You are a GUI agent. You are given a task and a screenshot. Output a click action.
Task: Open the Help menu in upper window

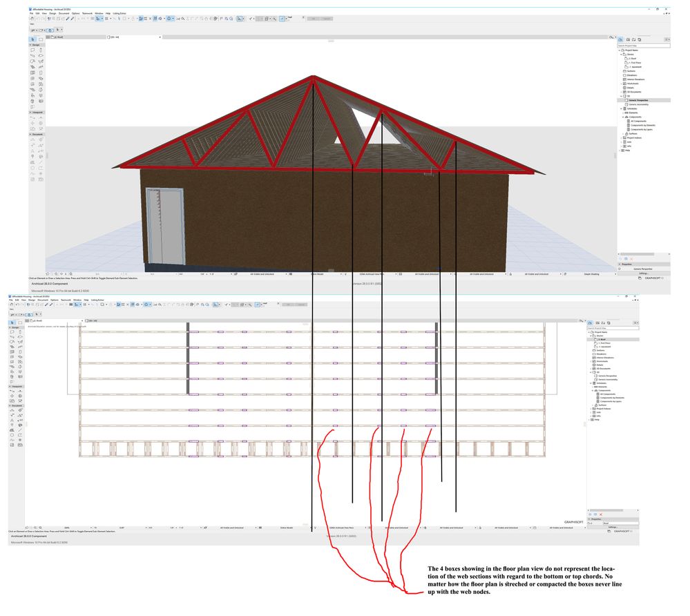tap(108, 14)
